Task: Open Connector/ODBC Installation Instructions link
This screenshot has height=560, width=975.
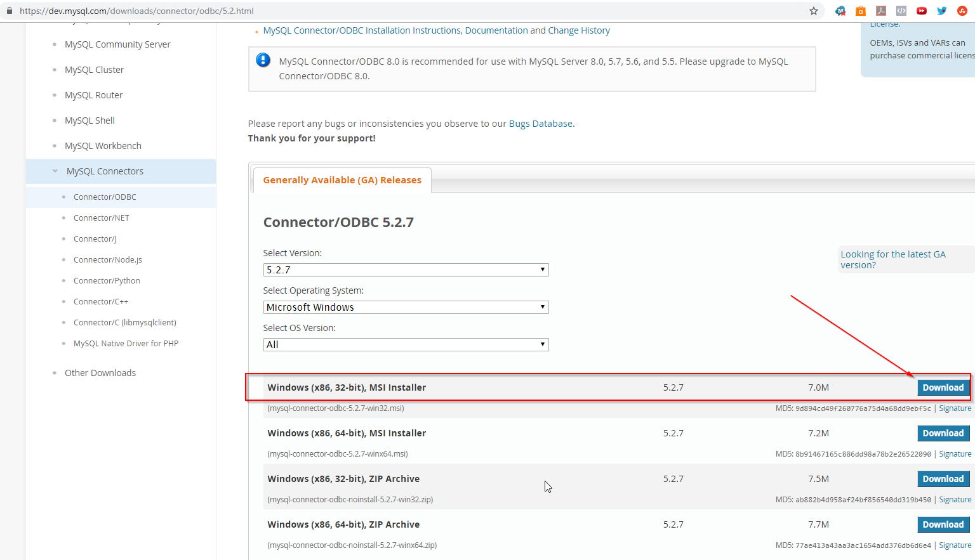Action: click(437, 30)
